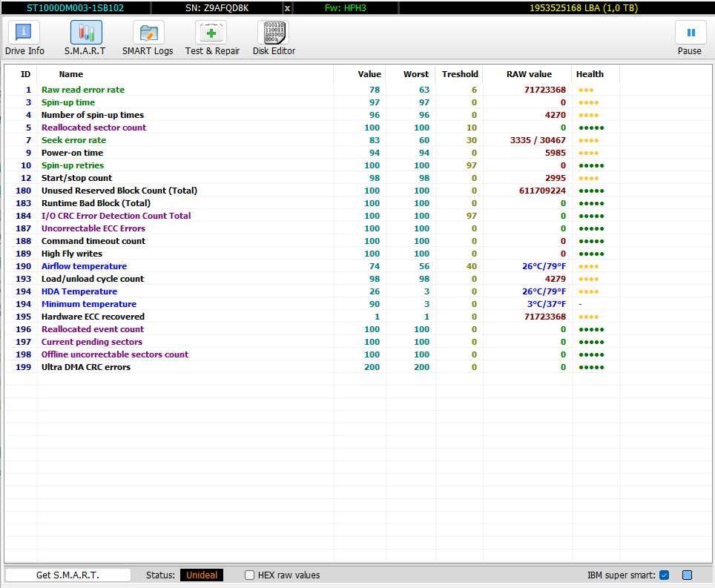Viewport: 715px width, 588px height.
Task: Click the Treshold column header
Action: [x=460, y=74]
